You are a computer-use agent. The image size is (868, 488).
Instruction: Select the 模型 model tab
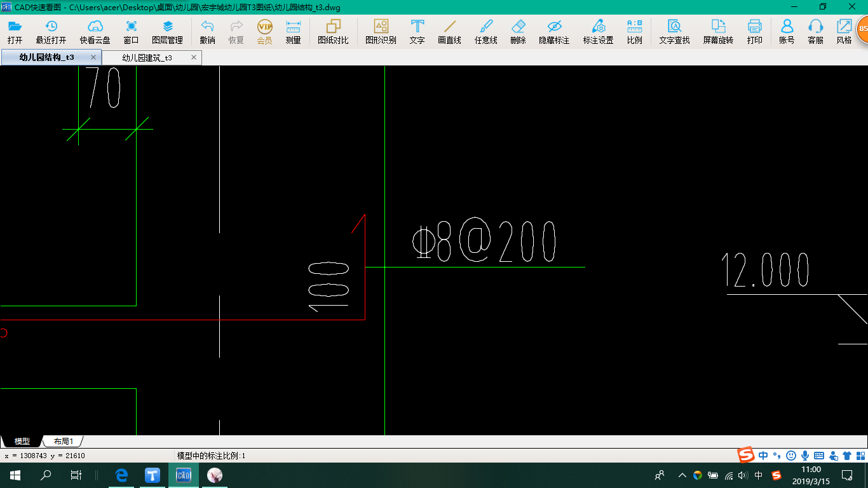(x=22, y=441)
